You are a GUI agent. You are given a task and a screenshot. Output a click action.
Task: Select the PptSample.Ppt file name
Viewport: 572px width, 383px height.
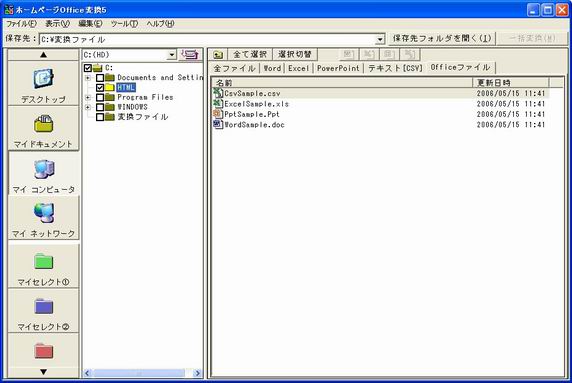click(252, 114)
